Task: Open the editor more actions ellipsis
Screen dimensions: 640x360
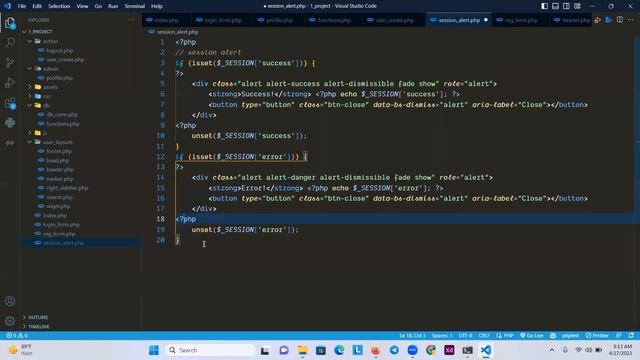Action: tap(631, 20)
